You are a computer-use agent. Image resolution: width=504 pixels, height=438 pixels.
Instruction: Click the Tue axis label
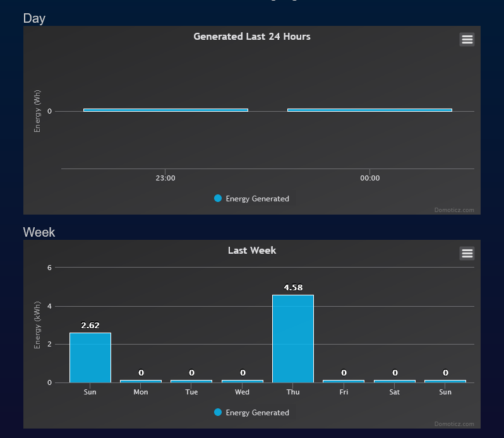191,392
